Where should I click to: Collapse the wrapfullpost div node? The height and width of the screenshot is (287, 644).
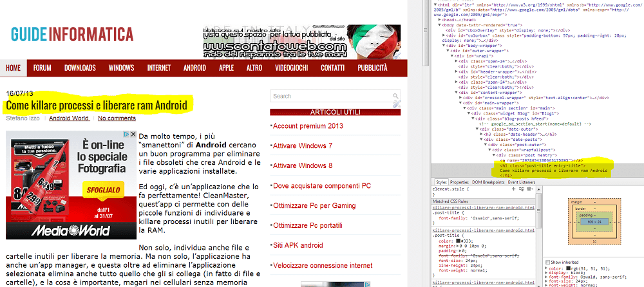tap(489, 150)
